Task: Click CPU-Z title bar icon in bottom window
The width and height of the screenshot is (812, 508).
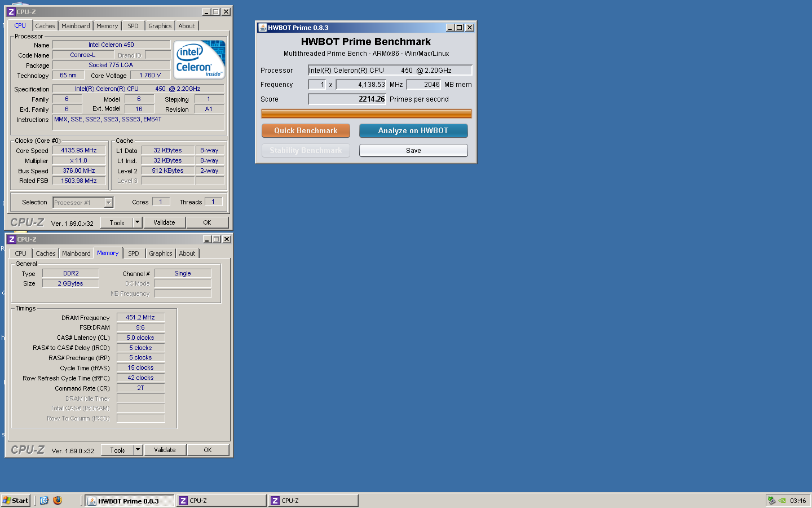Action: tap(11, 239)
